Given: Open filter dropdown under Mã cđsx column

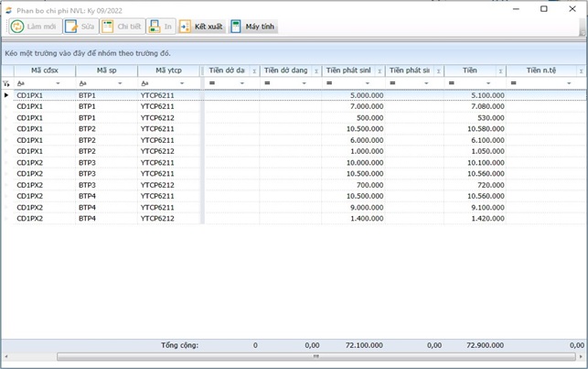Looking at the screenshot, I should tap(58, 83).
